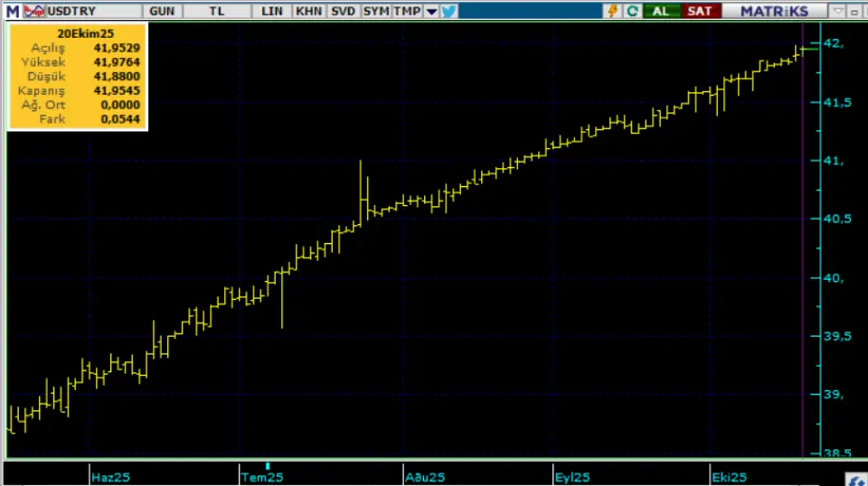
Task: Click the MATRIKS brand button
Action: (775, 11)
